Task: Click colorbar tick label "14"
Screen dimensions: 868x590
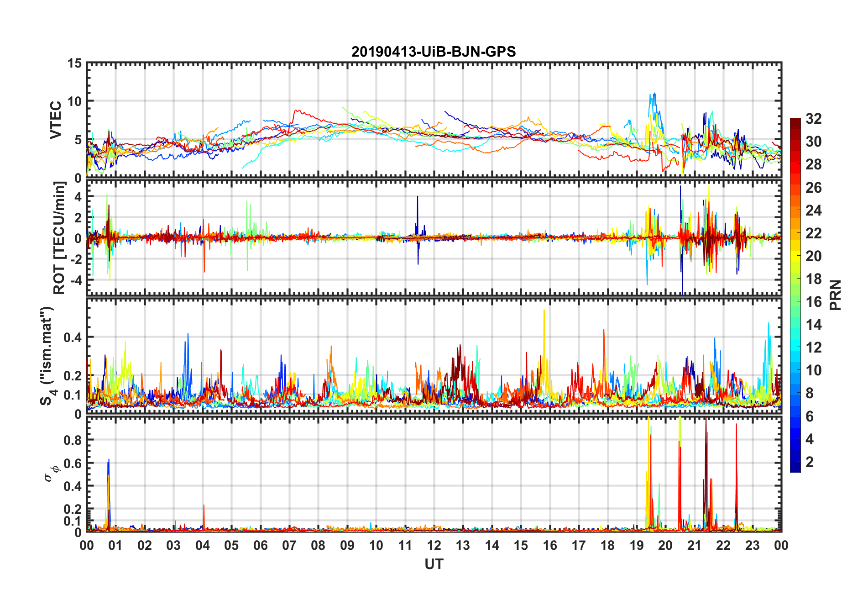Action: [814, 324]
